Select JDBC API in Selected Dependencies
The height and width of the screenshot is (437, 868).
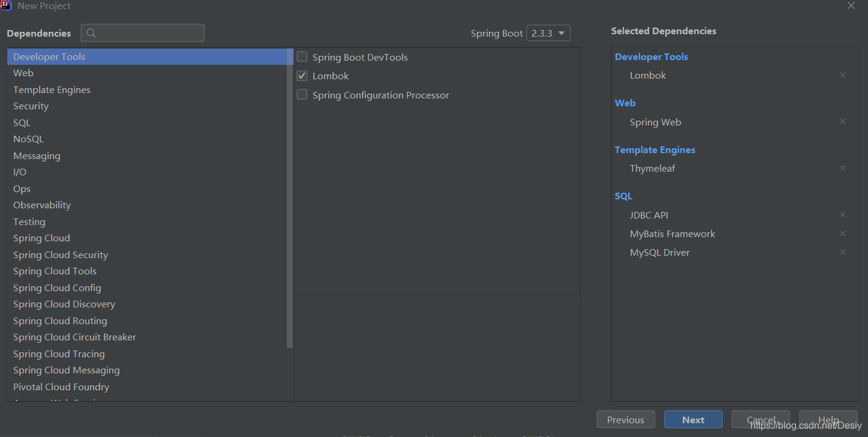point(648,215)
